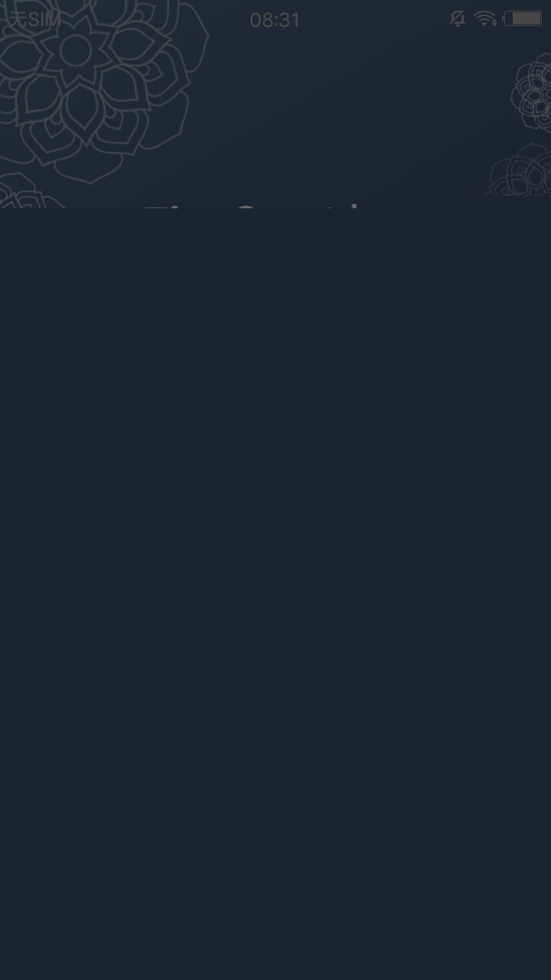Tap the Wi-Fi signal icon

[485, 19]
